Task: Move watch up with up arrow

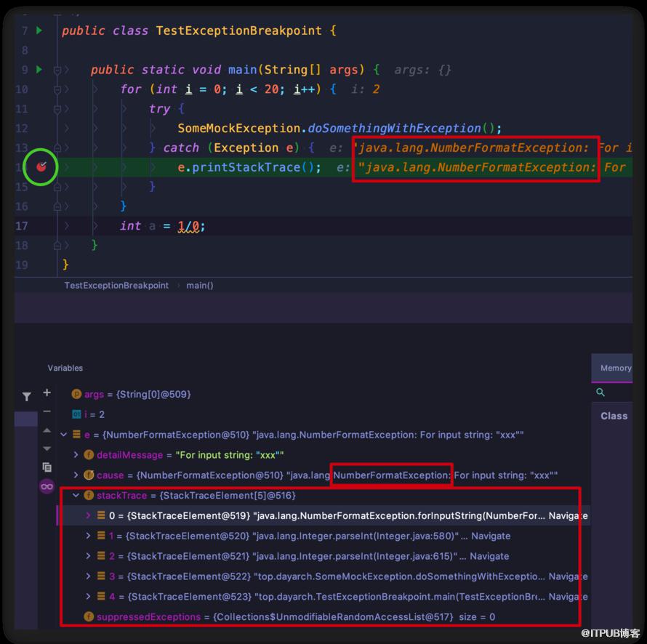Action: [47, 430]
